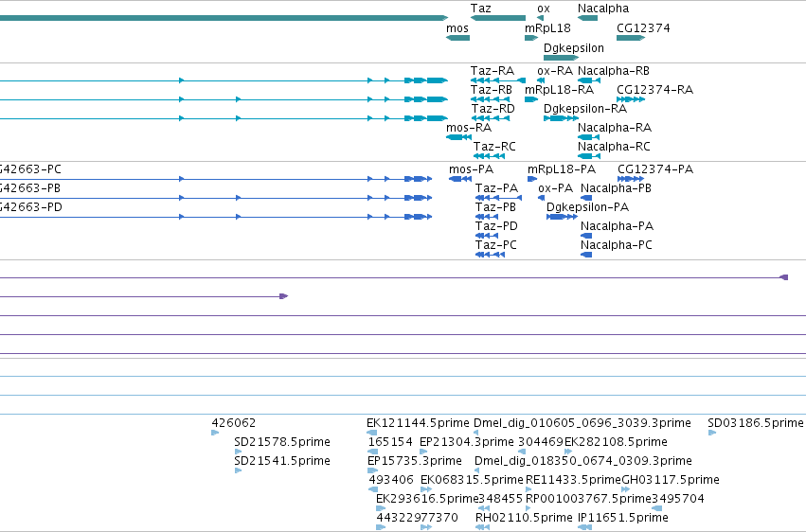Click Dmel_dig_018350_0674_0309.3prime label
This screenshot has width=806, height=532.
click(582, 461)
